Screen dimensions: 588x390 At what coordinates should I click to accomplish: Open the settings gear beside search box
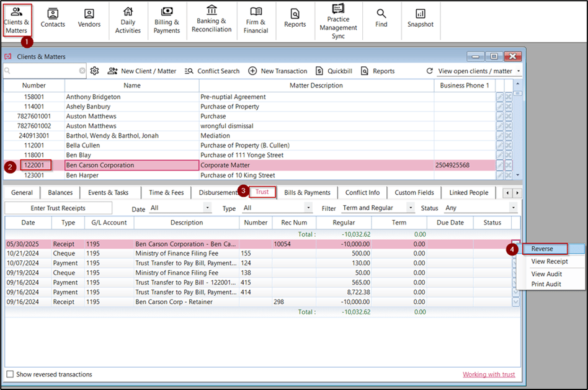[x=94, y=71]
